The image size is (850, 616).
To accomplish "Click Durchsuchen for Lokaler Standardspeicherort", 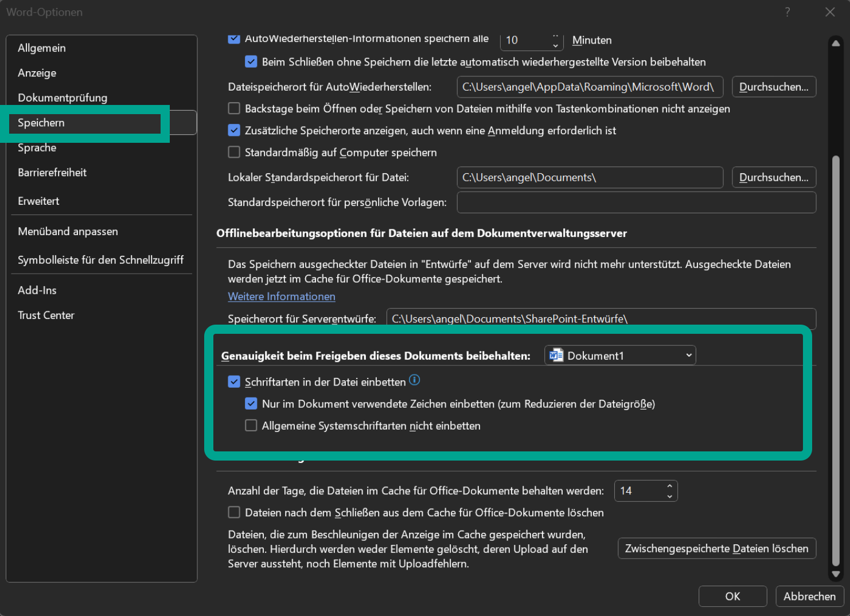I will [774, 177].
